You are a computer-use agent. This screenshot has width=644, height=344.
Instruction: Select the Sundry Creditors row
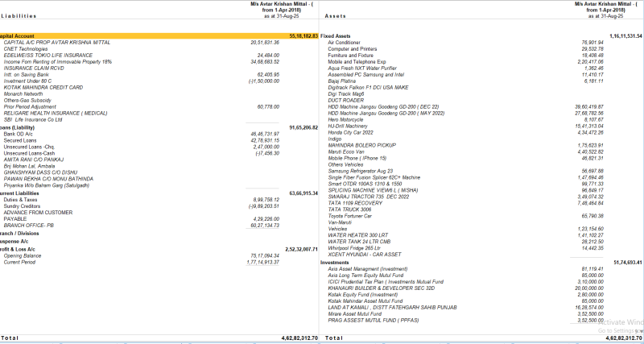coord(23,205)
